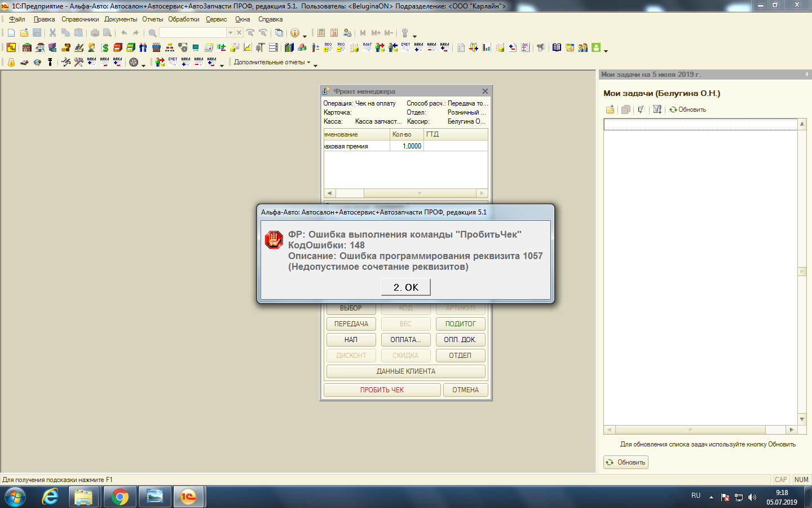Viewport: 812px width, 508px height.
Task: Expand the overflow arrow ending the second toolbar
Action: click(606, 50)
